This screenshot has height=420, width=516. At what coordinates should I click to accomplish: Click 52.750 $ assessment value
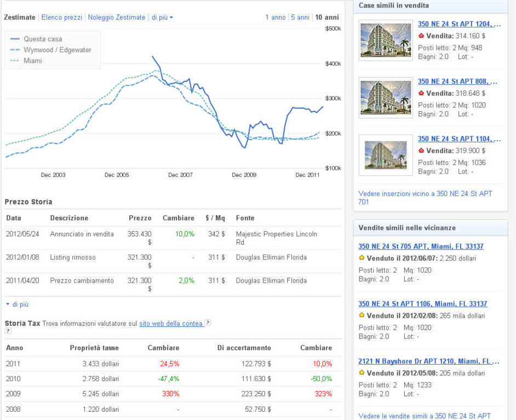tap(258, 409)
